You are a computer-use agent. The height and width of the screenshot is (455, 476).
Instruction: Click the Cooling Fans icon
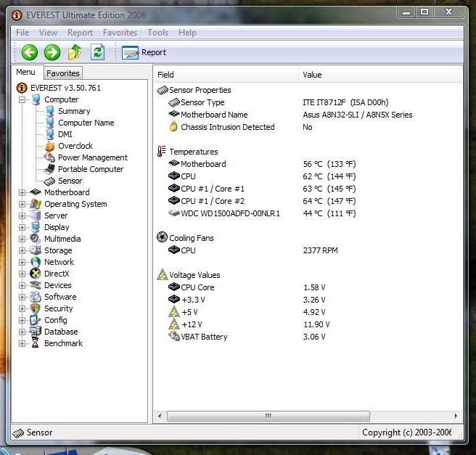(162, 237)
